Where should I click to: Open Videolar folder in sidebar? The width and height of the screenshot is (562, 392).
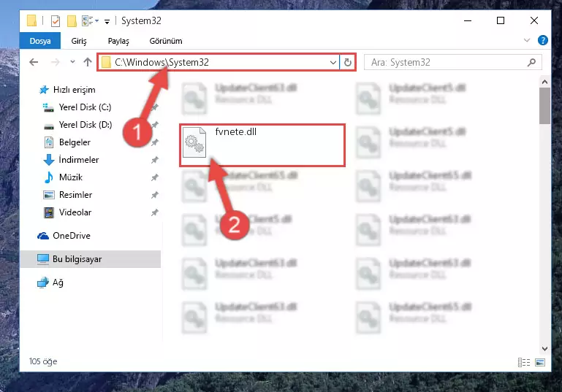click(x=75, y=212)
